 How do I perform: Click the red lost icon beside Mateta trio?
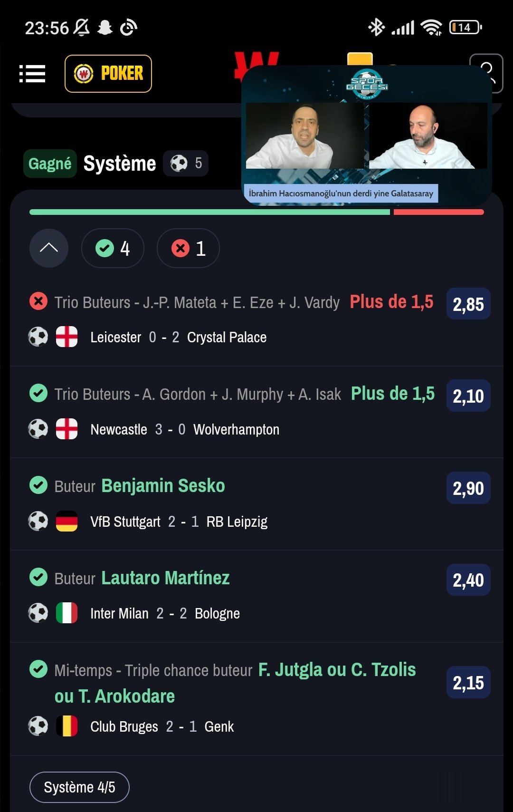pos(38,301)
